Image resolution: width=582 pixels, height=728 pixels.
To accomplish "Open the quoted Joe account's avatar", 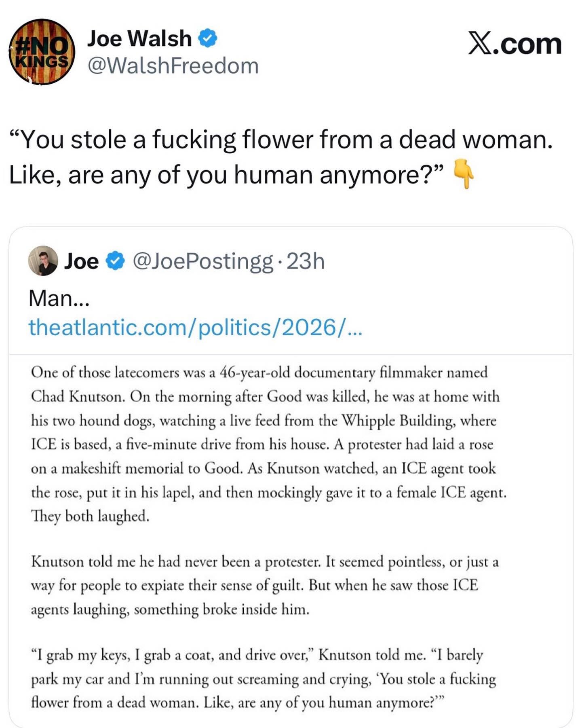I will 43,261.
